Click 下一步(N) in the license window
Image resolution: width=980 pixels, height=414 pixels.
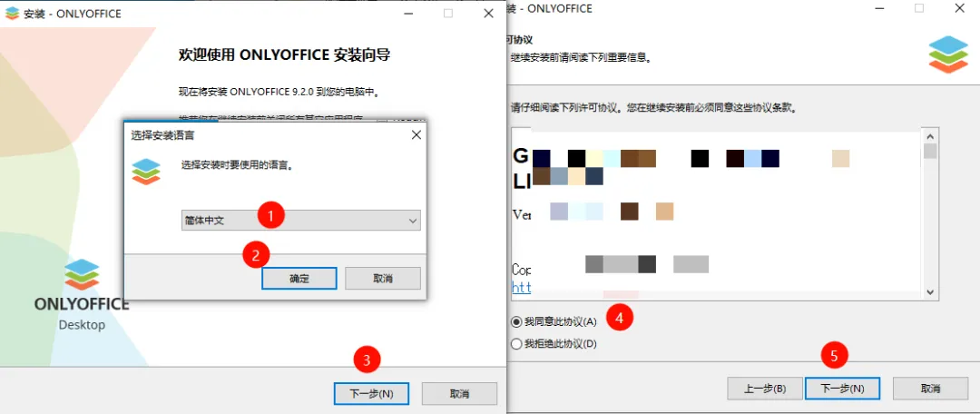[x=842, y=389]
